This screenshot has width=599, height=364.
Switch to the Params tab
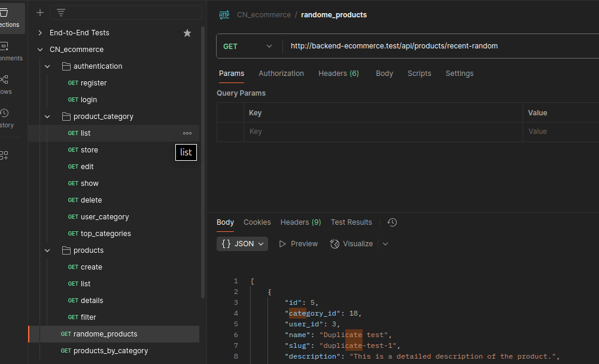click(x=232, y=74)
